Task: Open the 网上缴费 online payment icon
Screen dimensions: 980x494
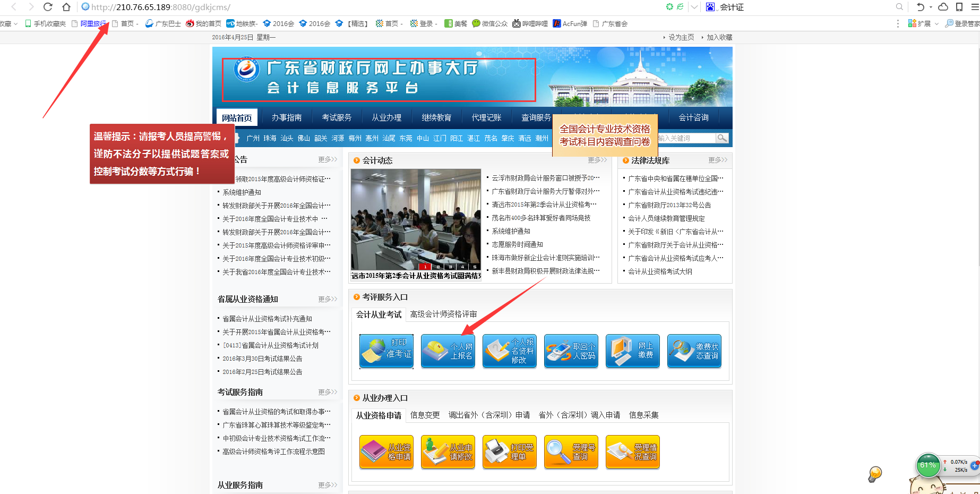Action: click(632, 351)
